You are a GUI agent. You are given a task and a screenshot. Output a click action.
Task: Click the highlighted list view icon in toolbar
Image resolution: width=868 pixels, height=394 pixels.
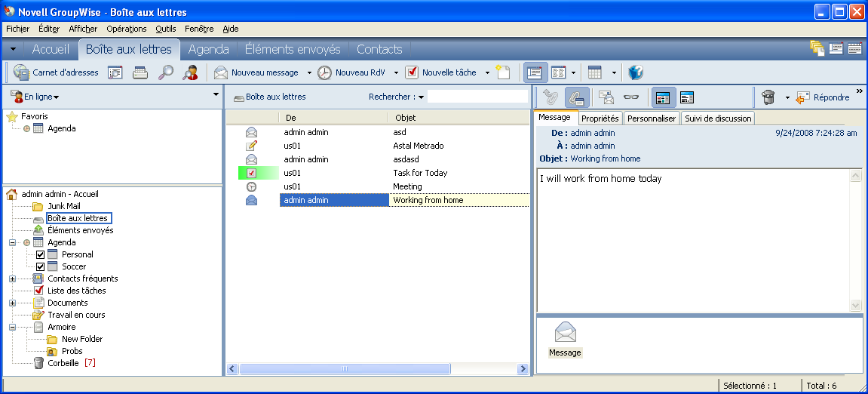pos(535,72)
